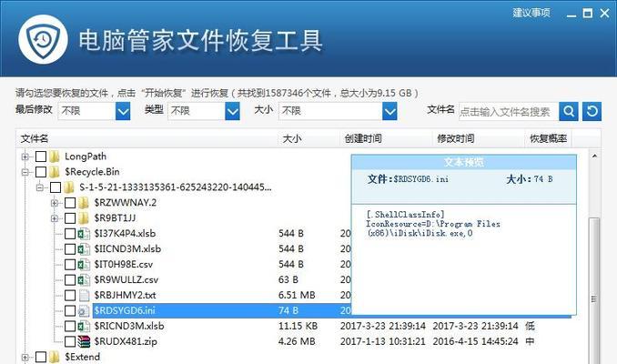
Task: Select the $RICND3M.xlsb file name
Action: (x=129, y=326)
